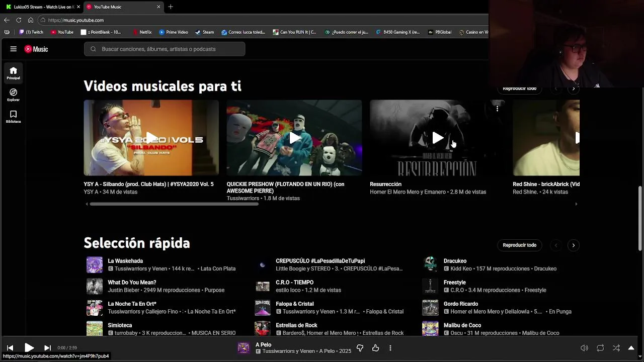Image resolution: width=644 pixels, height=362 pixels.
Task: Expand the player page arrow
Action: (631, 348)
